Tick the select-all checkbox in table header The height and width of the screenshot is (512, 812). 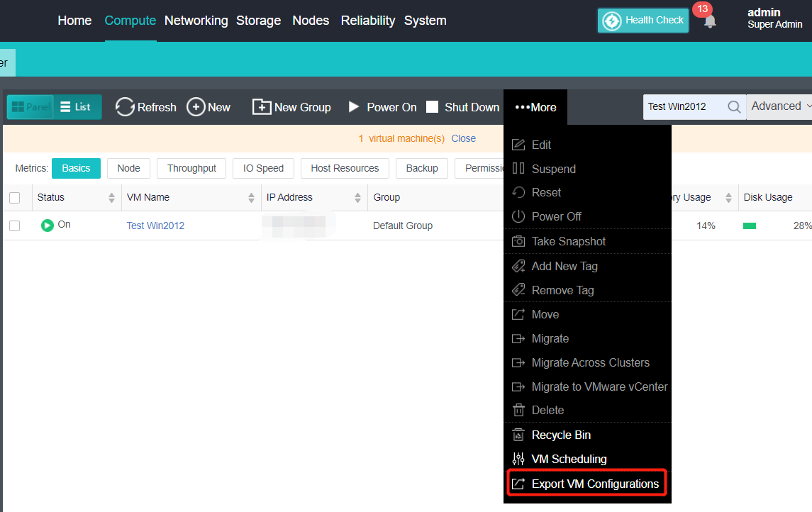tap(14, 198)
